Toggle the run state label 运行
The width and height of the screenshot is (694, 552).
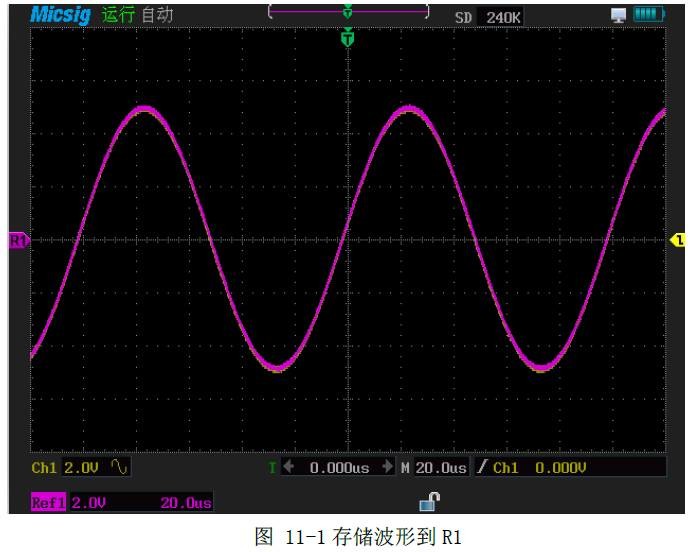[118, 15]
